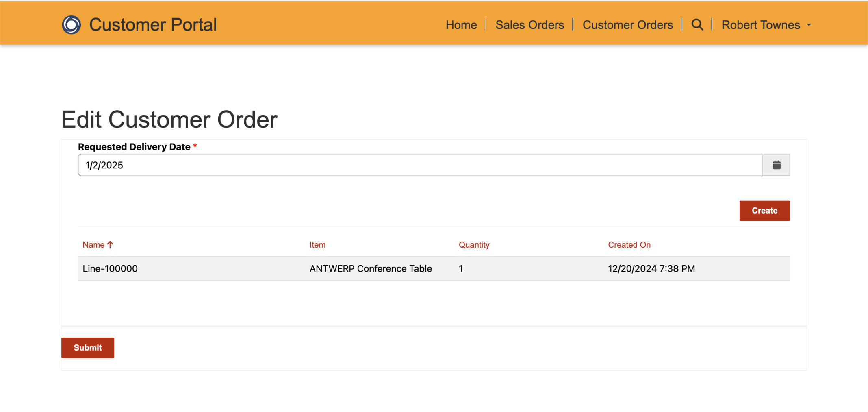868x412 pixels.
Task: Submit the customer order form
Action: click(88, 348)
